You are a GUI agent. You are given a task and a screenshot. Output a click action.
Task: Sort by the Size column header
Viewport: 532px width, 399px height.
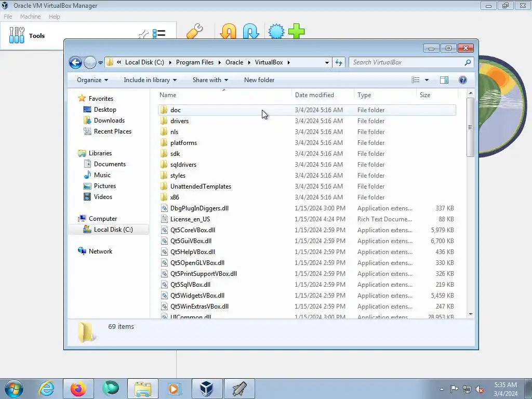(x=436, y=95)
